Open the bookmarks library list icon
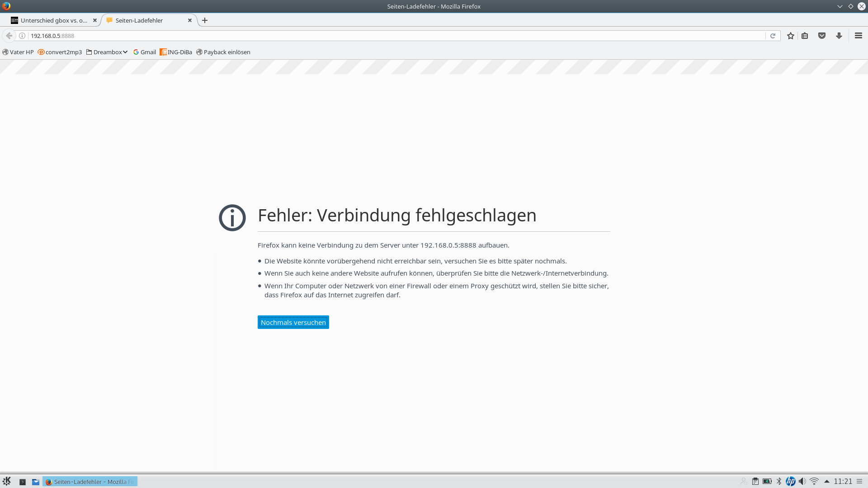This screenshot has height=488, width=868. click(805, 36)
